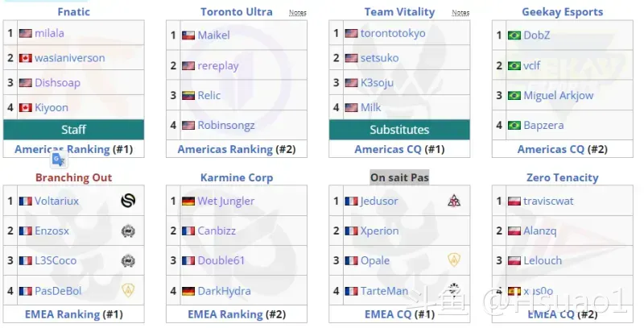Click the team logo beside PasDeBol

[127, 290]
